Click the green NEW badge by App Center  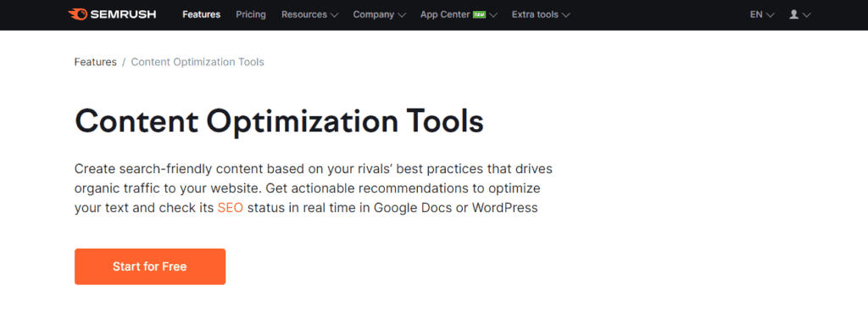480,15
